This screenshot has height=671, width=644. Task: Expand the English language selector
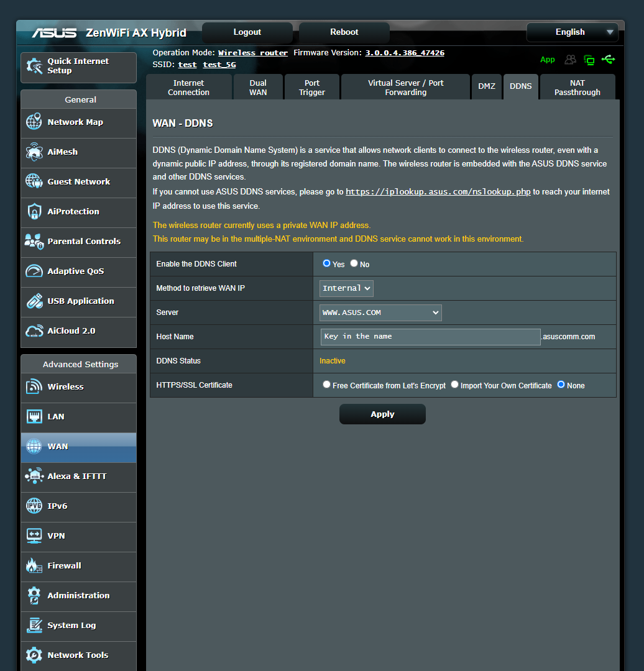click(x=571, y=32)
